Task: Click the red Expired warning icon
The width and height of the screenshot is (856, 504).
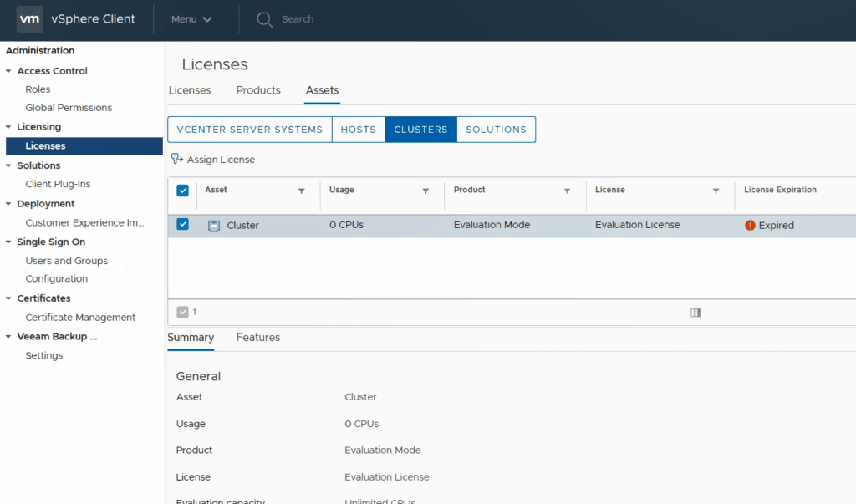Action: coord(750,225)
